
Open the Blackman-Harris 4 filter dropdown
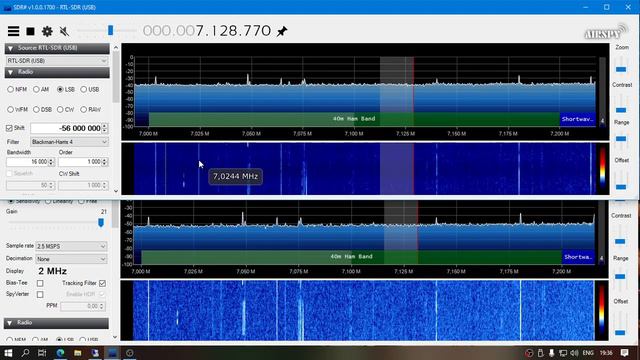click(x=69, y=142)
